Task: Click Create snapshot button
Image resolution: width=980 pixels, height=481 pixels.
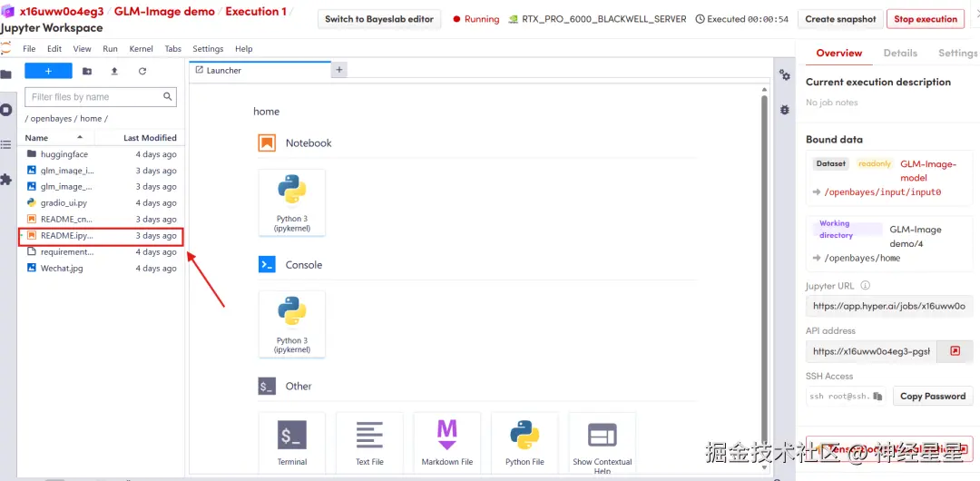Action: pos(840,19)
